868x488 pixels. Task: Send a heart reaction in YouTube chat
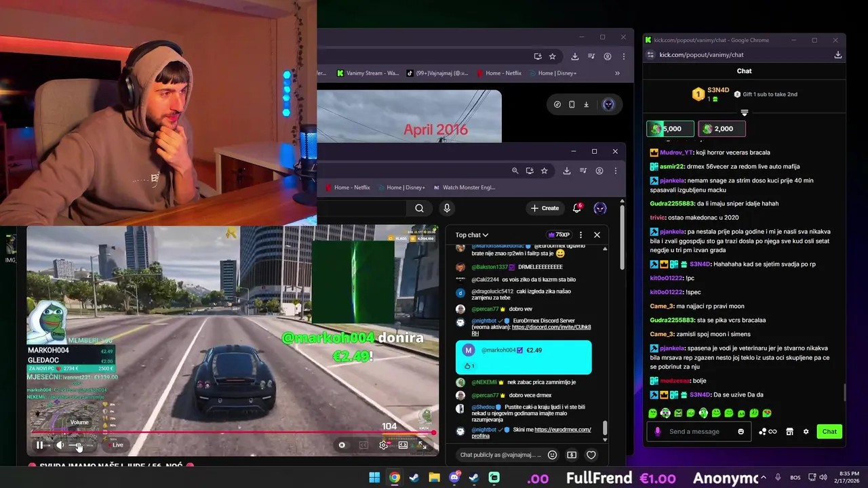591,455
